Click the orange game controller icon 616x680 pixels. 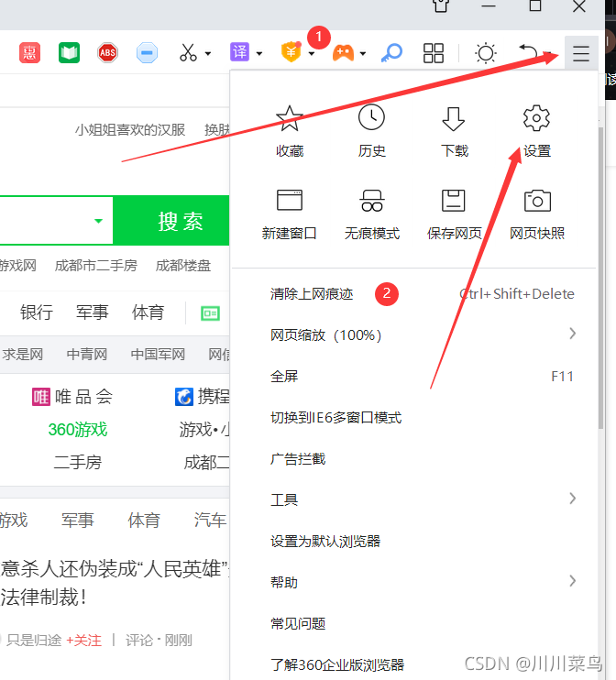click(x=343, y=53)
